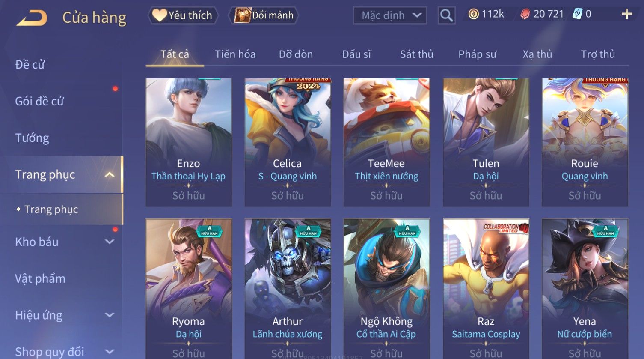Open the Mặc định sort dropdown
The width and height of the screenshot is (644, 359).
point(390,16)
